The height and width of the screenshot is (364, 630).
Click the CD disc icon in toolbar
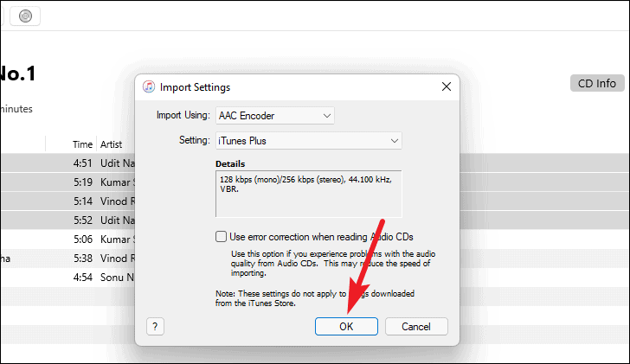(x=25, y=16)
